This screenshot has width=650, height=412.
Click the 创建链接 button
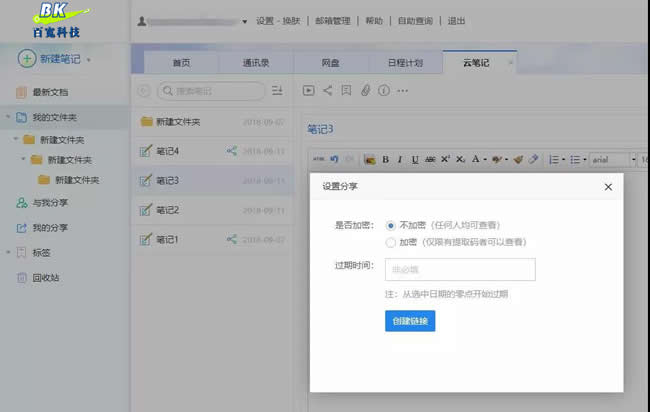pyautogui.click(x=410, y=321)
